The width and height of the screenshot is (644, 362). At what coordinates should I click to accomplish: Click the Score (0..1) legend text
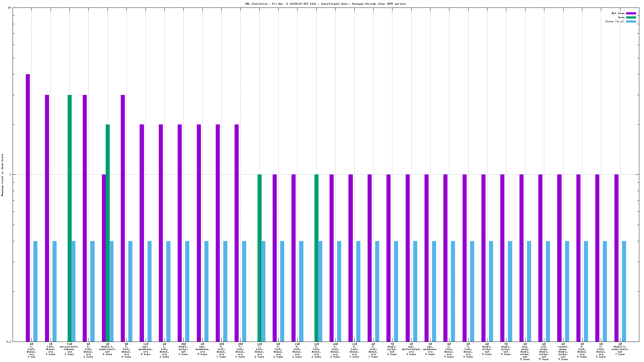(615, 21)
